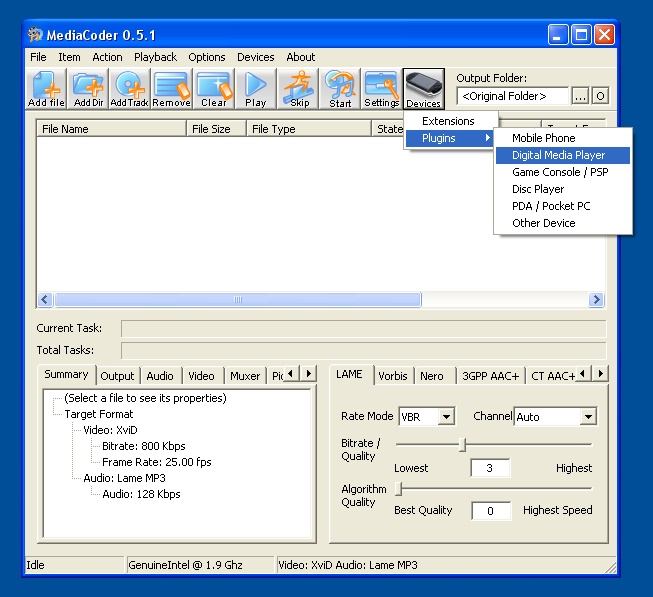Switch to the Output tab
This screenshot has width=653, height=597.
[x=118, y=376]
